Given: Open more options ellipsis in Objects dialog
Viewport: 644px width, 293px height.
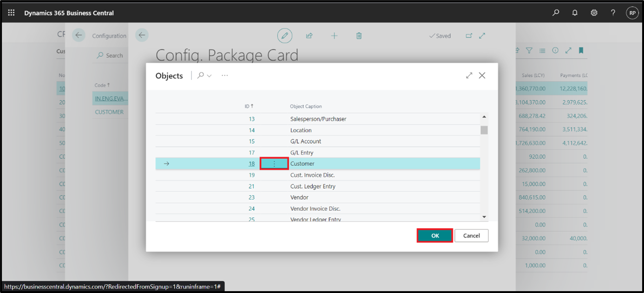Looking at the screenshot, I should 225,75.
